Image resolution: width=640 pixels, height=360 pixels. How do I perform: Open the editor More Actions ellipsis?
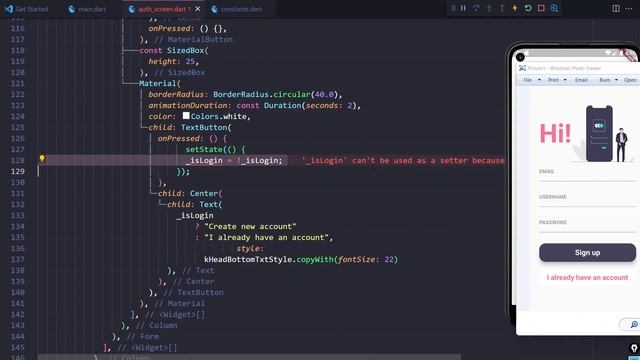coord(629,9)
